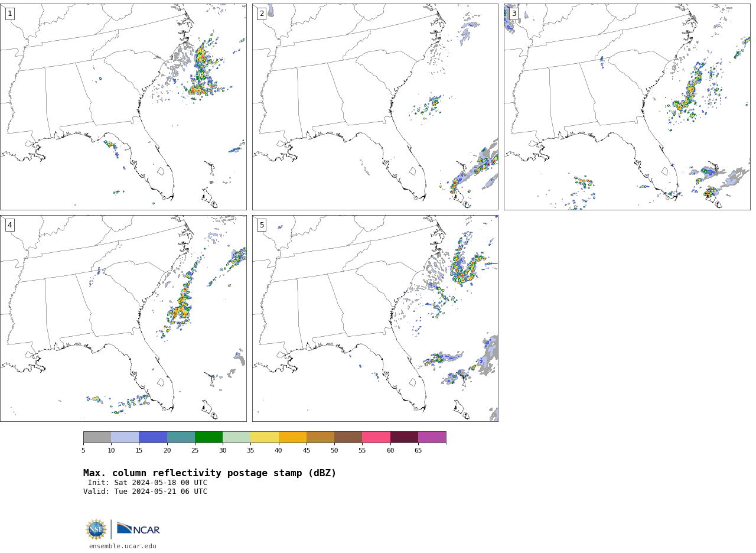Click the Max. column reflectivity title
Viewport: 756px width, 553px height.
210,473
